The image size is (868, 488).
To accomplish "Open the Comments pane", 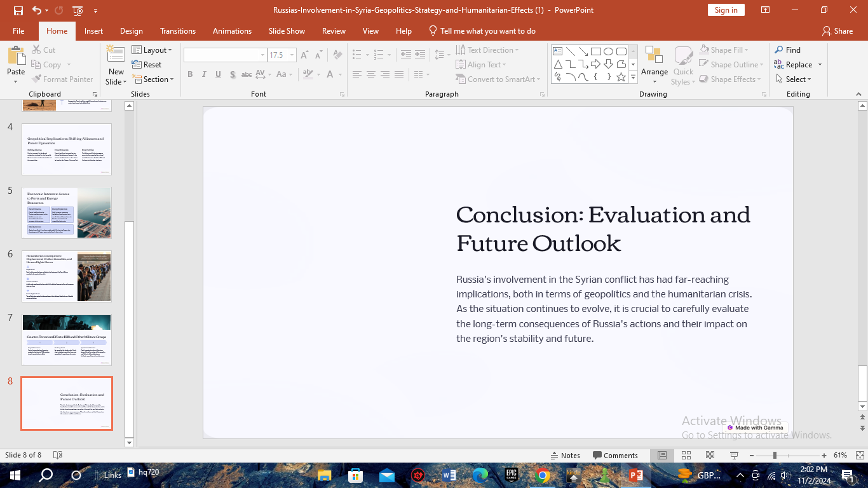I will [x=615, y=456].
